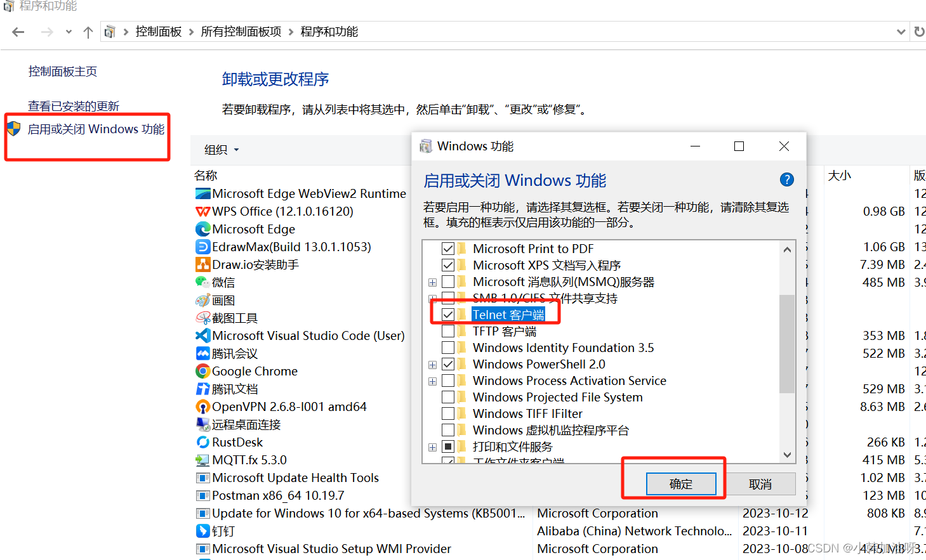Click the 腾讯会议 program icon
The width and height of the screenshot is (926, 560).
[203, 353]
